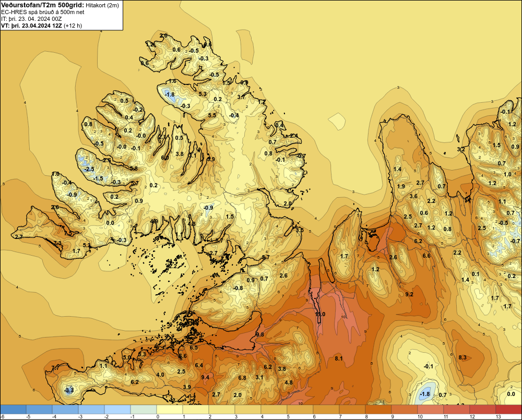The image size is (522, 420).
Task: Click the 0 label on the colour scale
Action: (158, 417)
